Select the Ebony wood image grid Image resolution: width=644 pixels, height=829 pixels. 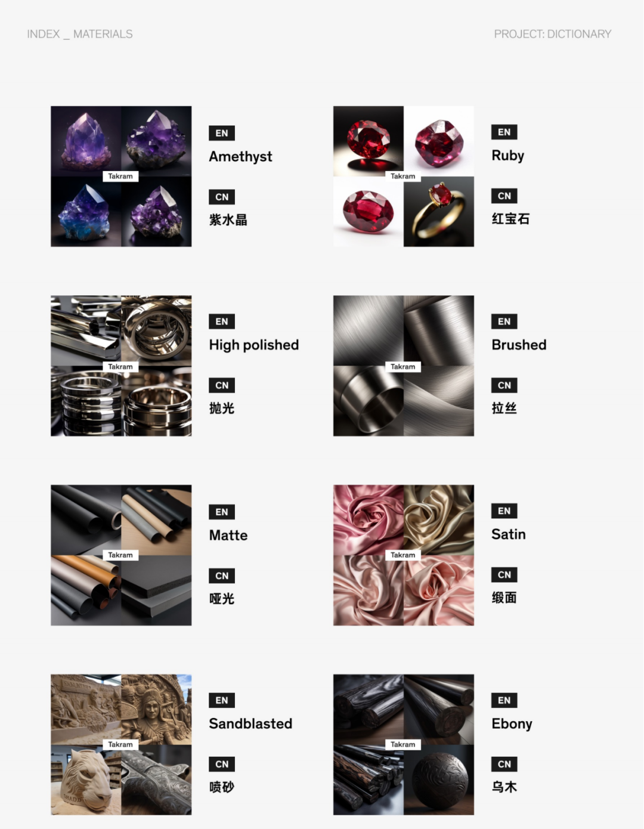pos(404,744)
